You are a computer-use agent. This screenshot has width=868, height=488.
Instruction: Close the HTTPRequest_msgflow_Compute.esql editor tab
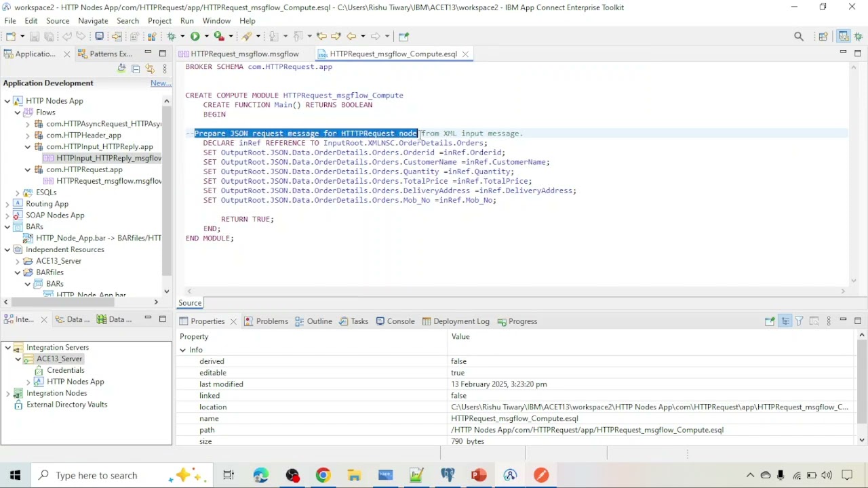click(465, 54)
